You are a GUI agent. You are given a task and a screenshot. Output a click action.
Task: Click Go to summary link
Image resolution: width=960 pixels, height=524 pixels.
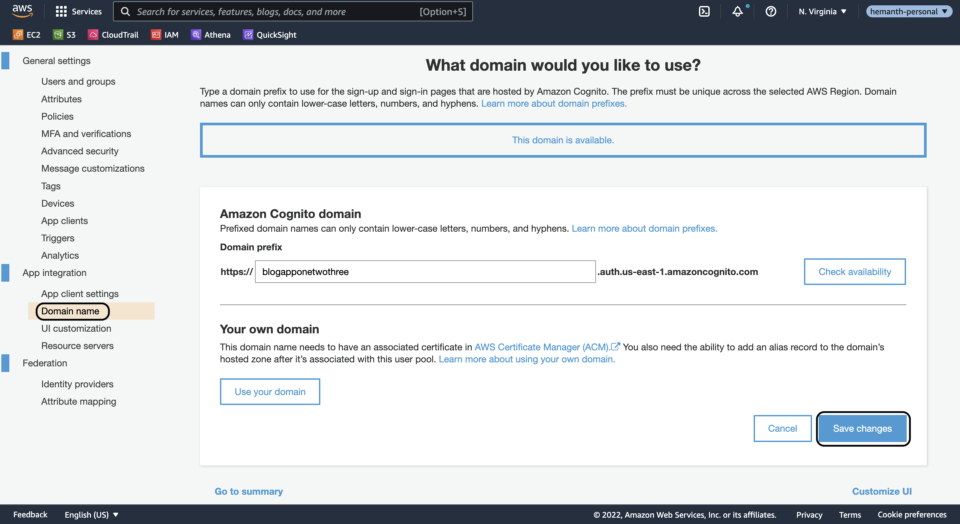pos(249,492)
